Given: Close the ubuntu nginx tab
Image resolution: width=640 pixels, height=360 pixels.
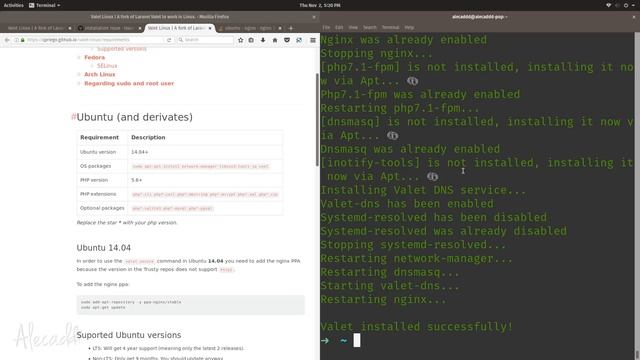Looking at the screenshot, I should point(280,28).
